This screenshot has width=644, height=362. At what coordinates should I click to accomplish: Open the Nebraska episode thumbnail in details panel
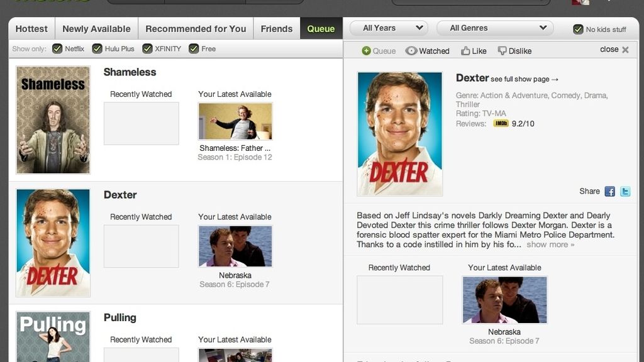click(x=505, y=300)
